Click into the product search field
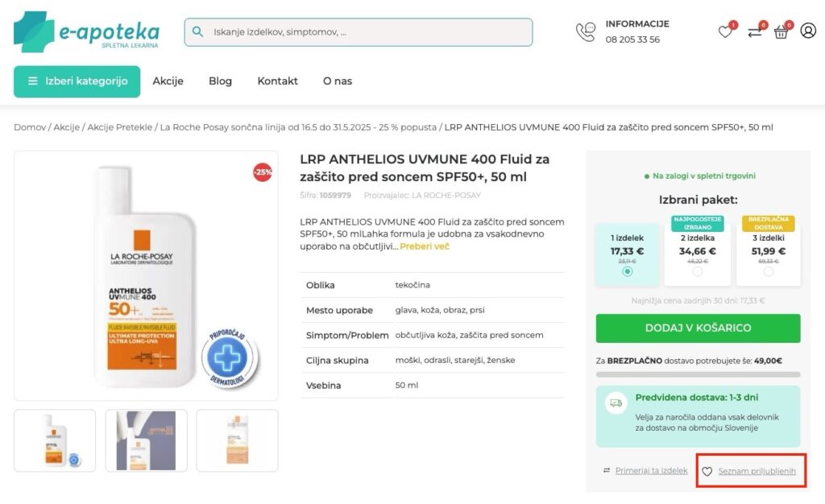This screenshot has height=504, width=825. (359, 32)
